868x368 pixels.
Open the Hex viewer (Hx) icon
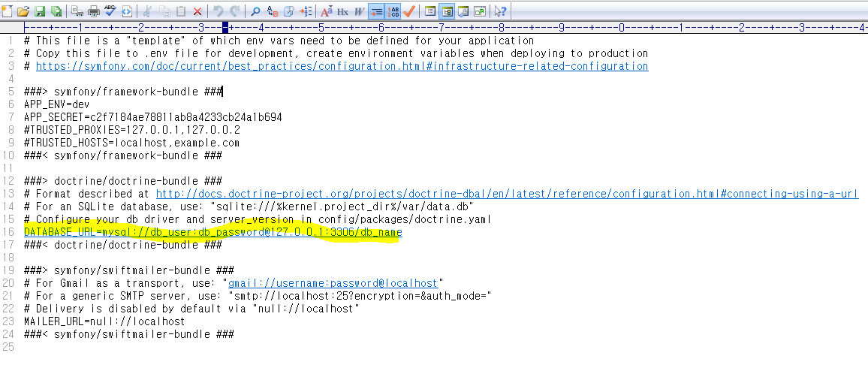pos(342,11)
